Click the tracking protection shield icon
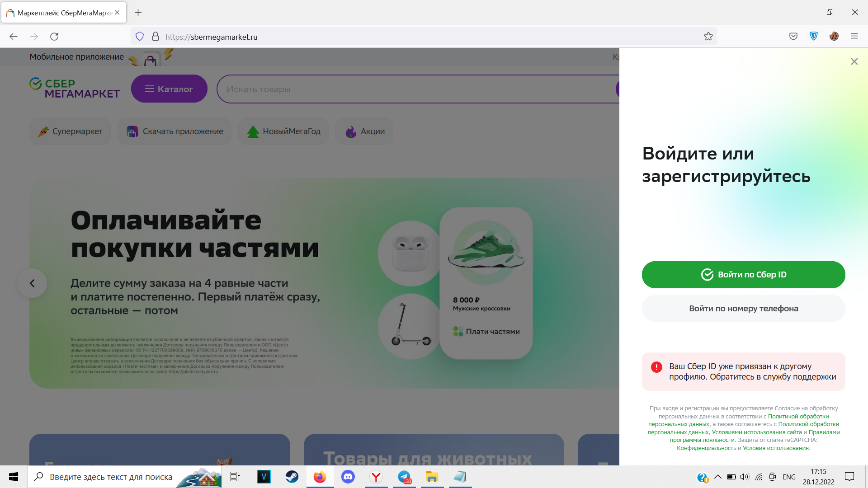Viewport: 868px width, 488px height. pos(140,37)
